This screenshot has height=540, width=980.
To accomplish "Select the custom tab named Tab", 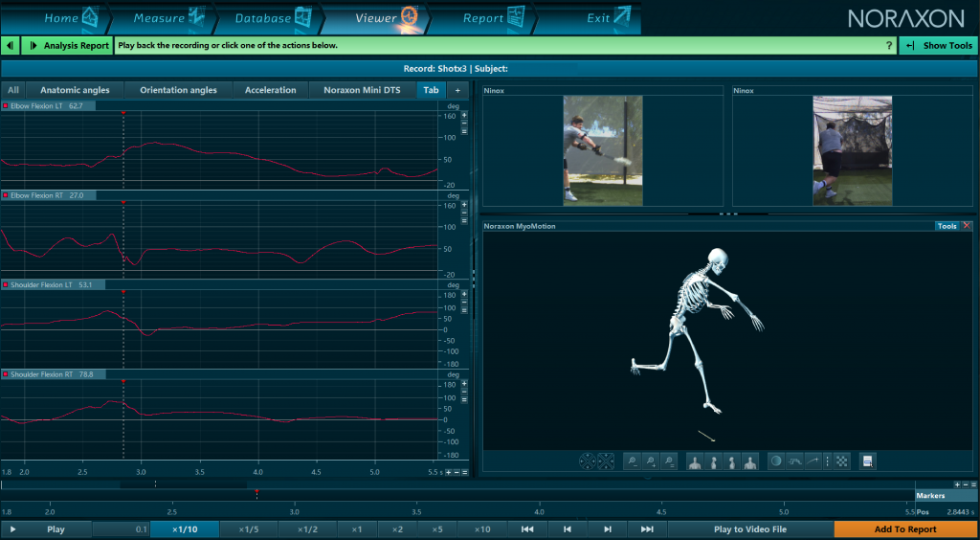I will click(x=432, y=90).
